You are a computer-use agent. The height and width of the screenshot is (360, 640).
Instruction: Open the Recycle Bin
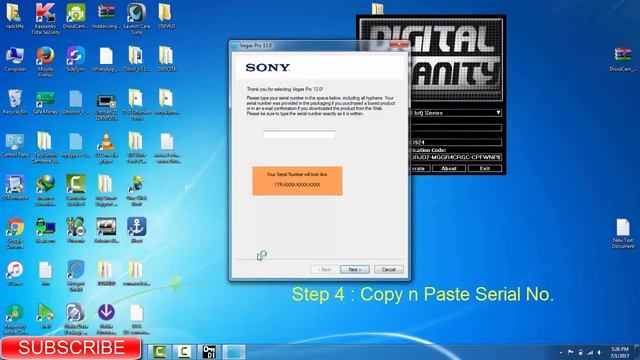click(15, 102)
